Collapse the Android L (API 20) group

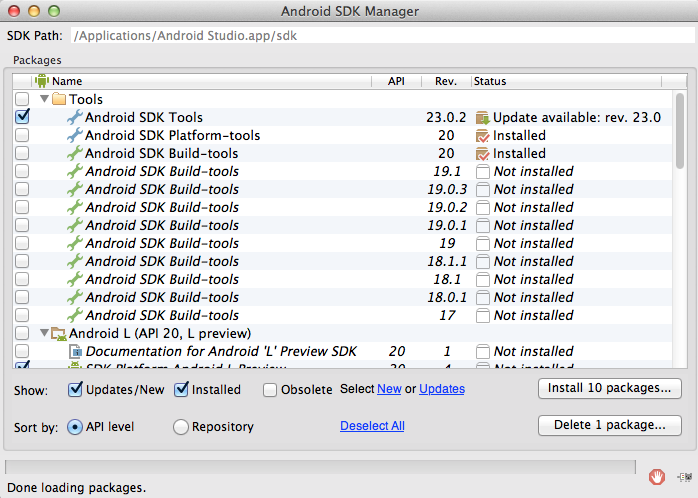[44, 332]
